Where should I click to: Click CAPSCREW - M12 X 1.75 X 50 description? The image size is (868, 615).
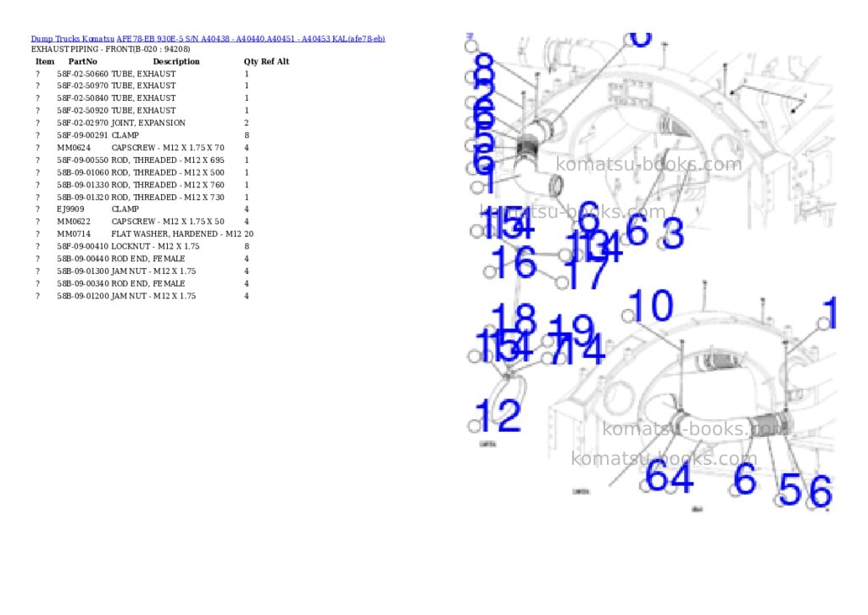168,221
